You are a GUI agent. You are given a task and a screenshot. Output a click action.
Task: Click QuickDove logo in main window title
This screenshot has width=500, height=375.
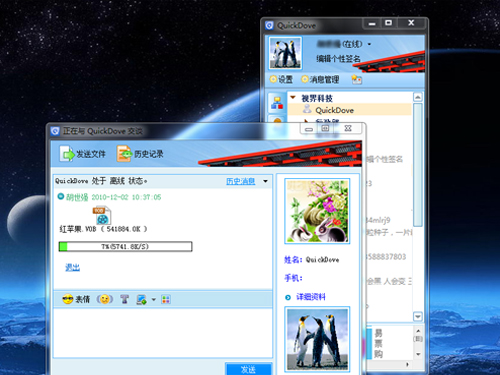coord(269,25)
